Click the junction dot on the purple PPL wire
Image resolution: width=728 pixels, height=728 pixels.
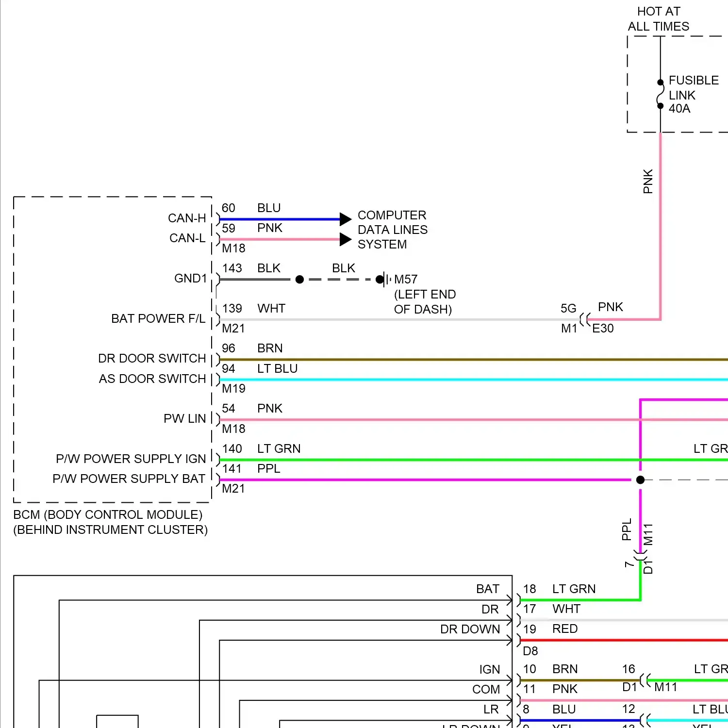(641, 480)
